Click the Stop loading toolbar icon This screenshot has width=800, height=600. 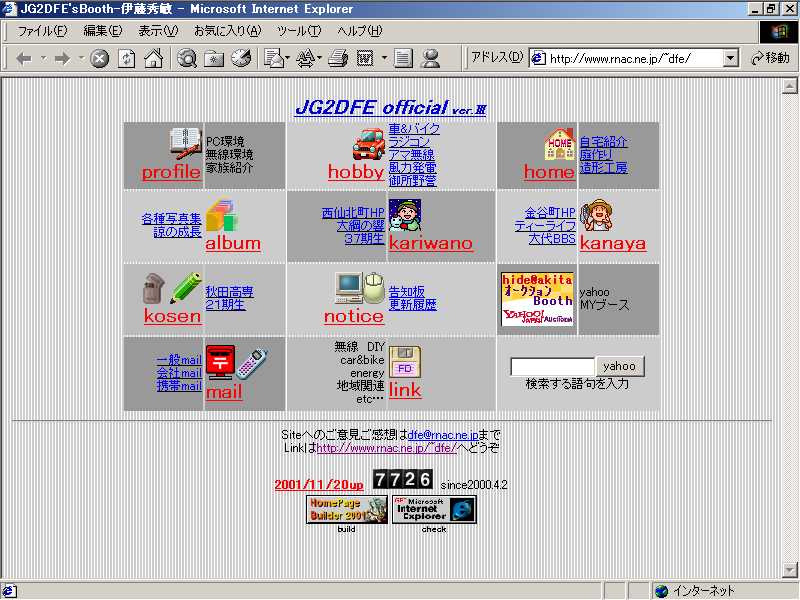click(x=100, y=59)
